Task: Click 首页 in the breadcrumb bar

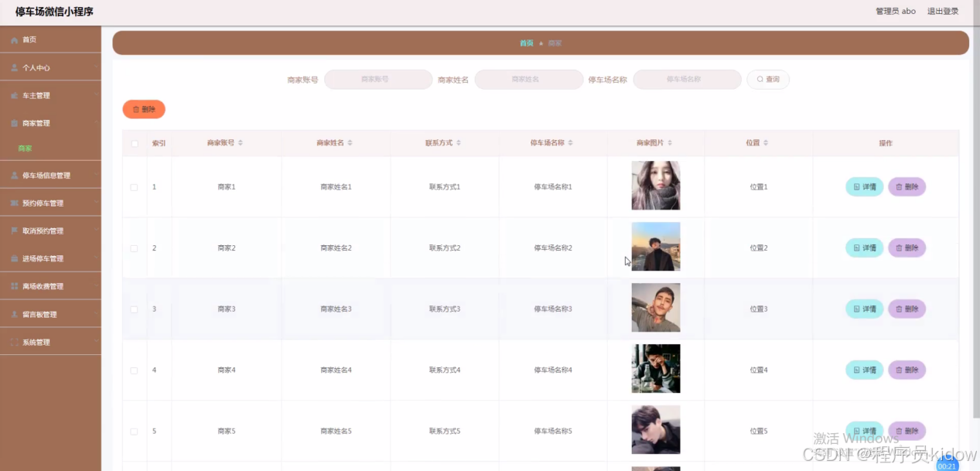Action: (527, 43)
